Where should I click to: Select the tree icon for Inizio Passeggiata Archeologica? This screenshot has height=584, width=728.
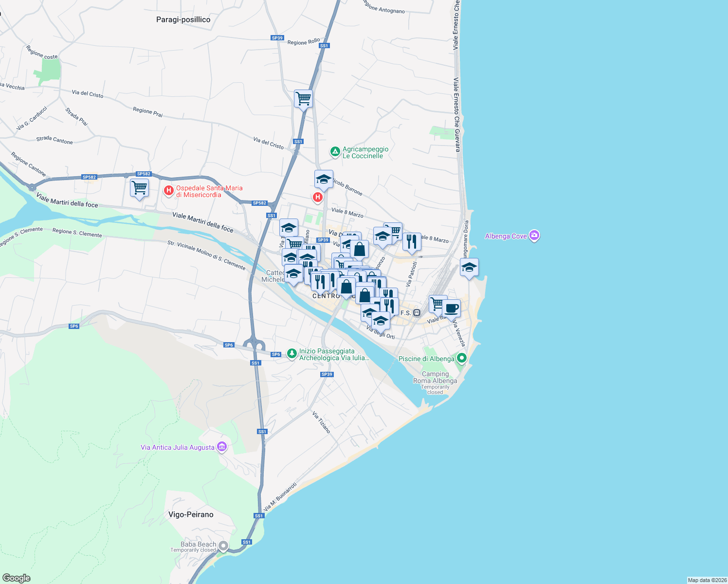coord(292,353)
